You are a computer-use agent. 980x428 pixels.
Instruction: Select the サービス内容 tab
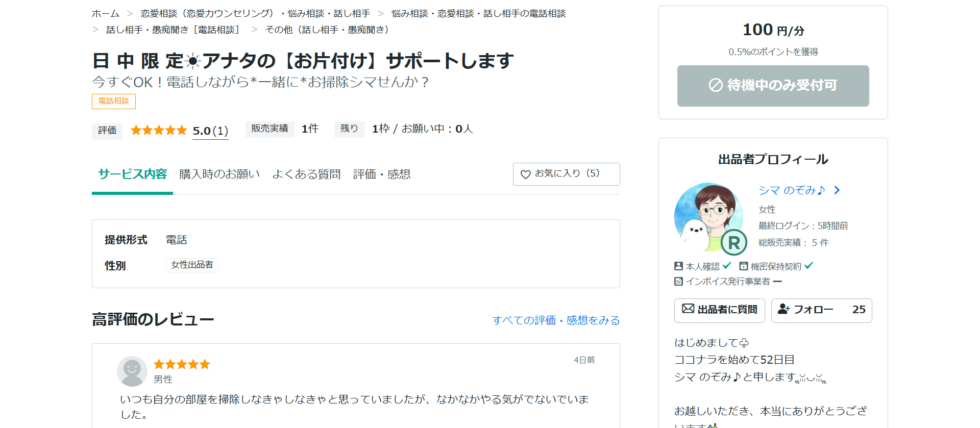(133, 174)
